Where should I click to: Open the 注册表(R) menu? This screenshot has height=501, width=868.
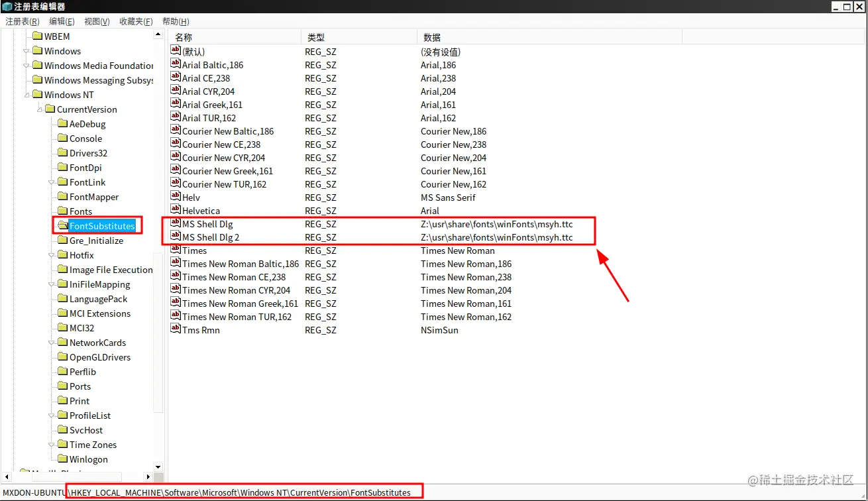pyautogui.click(x=23, y=22)
